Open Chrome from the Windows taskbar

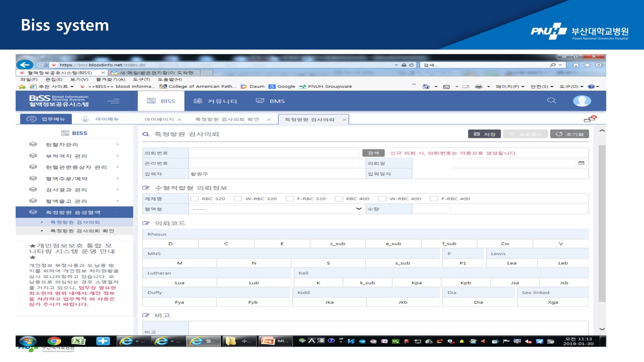[x=54, y=341]
